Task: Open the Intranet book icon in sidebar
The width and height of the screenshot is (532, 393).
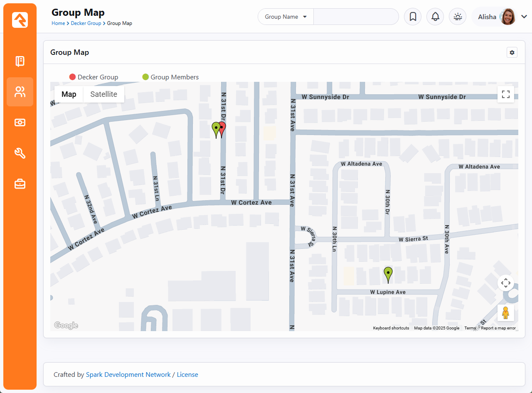Action: pos(20,61)
